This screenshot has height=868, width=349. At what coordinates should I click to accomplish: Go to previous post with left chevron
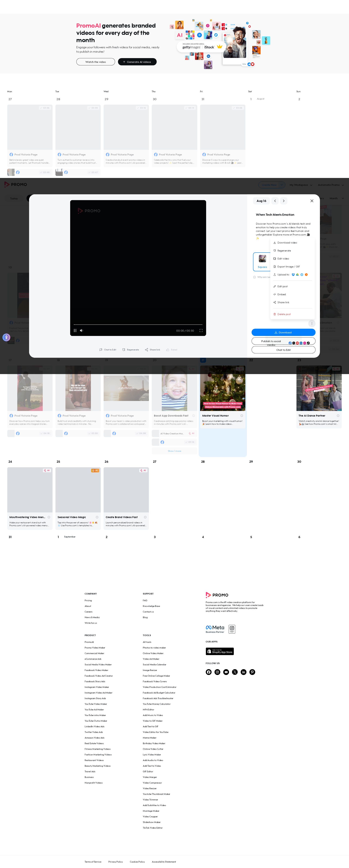(275, 201)
